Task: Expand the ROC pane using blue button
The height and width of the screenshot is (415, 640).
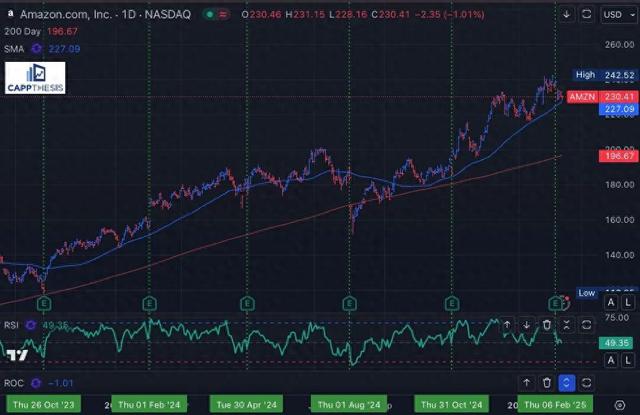Action: [566, 382]
